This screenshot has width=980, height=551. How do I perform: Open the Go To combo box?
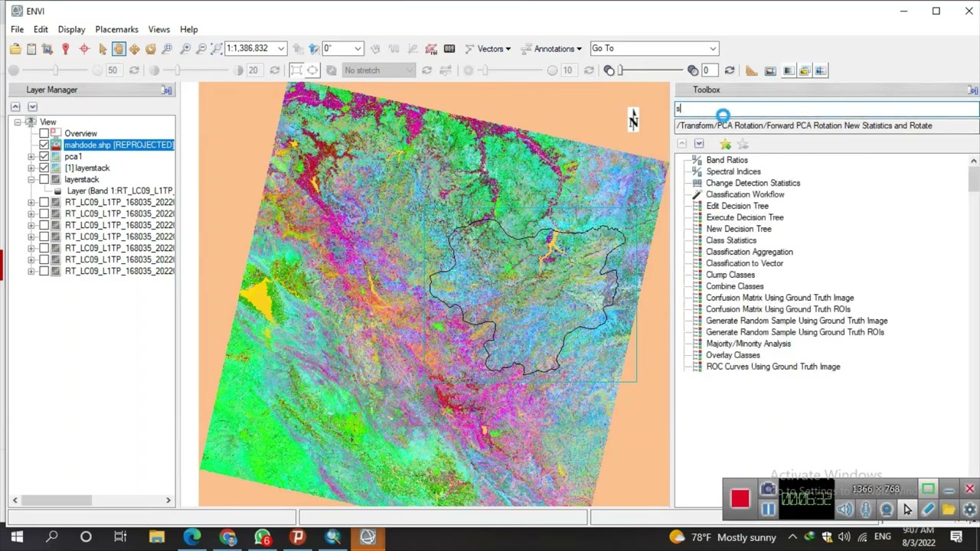point(653,49)
